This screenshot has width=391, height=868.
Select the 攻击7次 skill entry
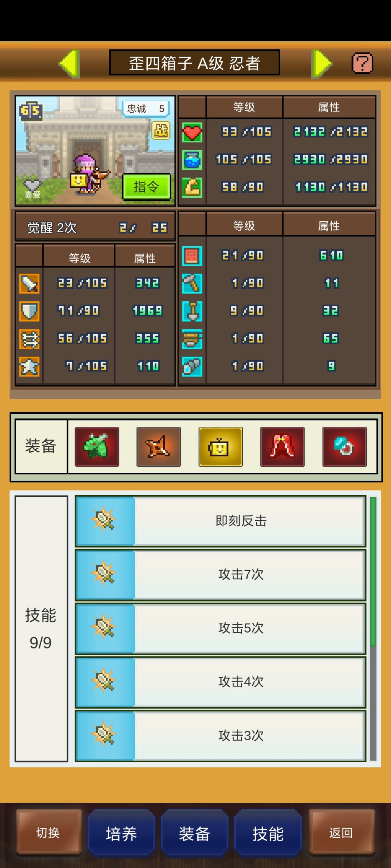[220, 575]
